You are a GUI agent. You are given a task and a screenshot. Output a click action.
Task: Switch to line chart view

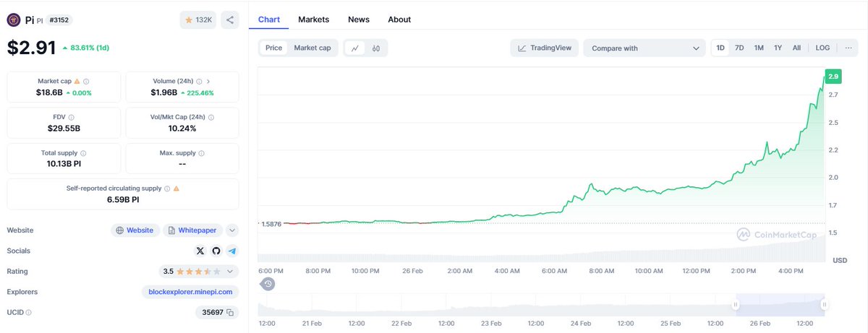(x=355, y=48)
